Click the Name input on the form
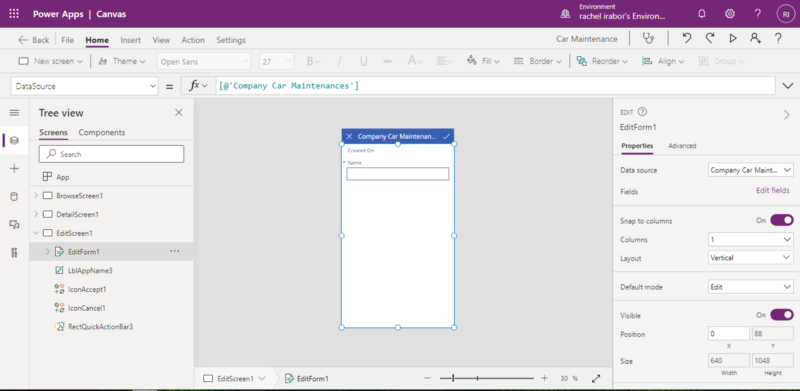 click(x=397, y=174)
